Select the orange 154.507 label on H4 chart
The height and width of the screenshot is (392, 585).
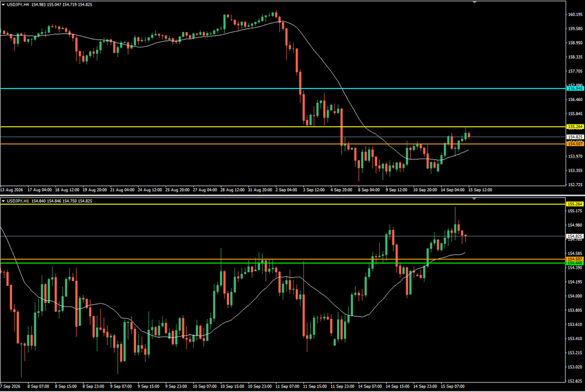(575, 144)
